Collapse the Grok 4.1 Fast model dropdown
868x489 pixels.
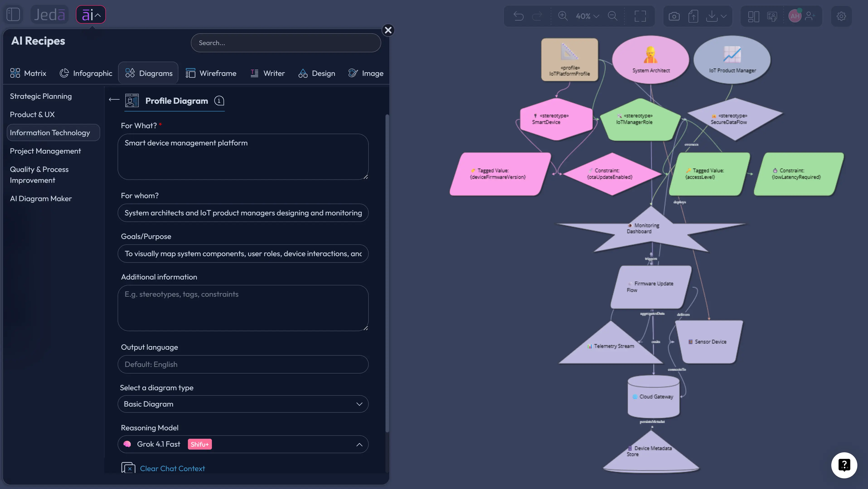click(x=243, y=445)
